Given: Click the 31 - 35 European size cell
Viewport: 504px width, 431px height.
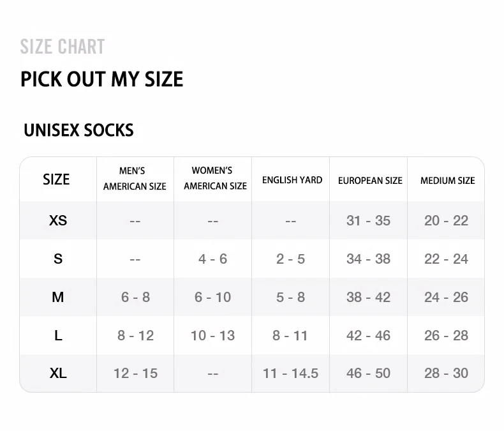Looking at the screenshot, I should tap(368, 220).
